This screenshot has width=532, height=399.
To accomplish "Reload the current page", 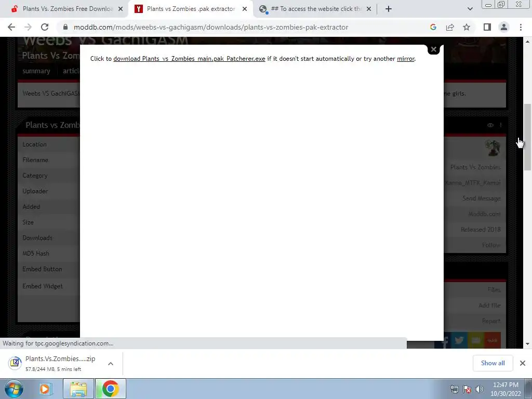I will coord(45,27).
